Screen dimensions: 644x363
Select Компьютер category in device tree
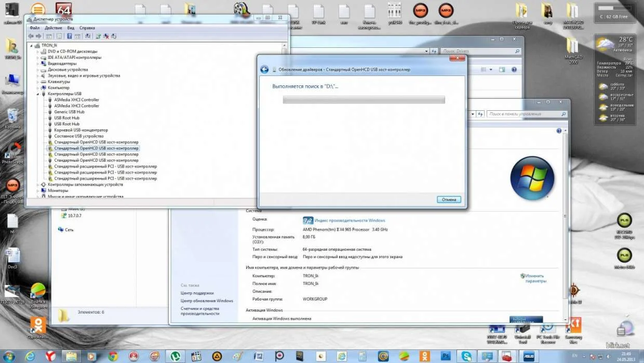tap(58, 88)
